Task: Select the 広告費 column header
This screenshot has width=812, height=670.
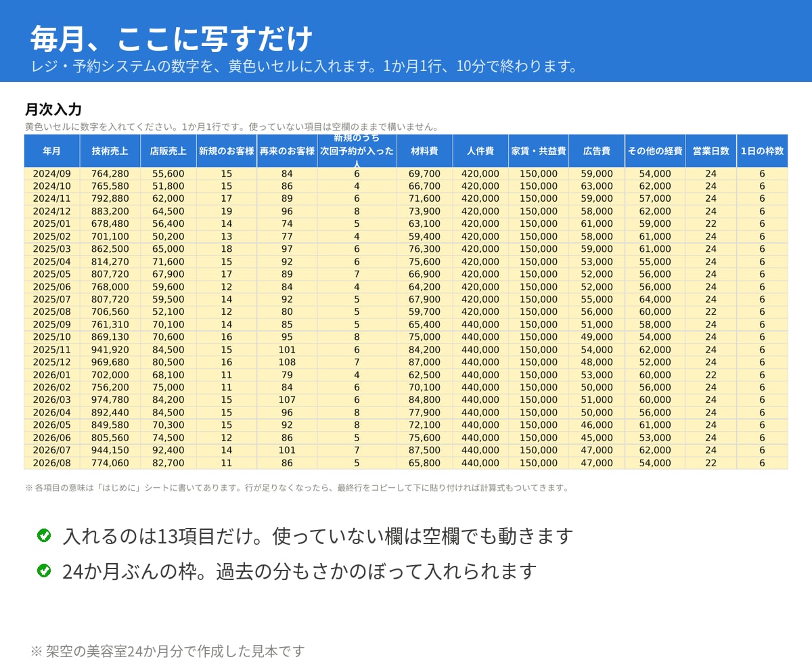Action: click(597, 151)
